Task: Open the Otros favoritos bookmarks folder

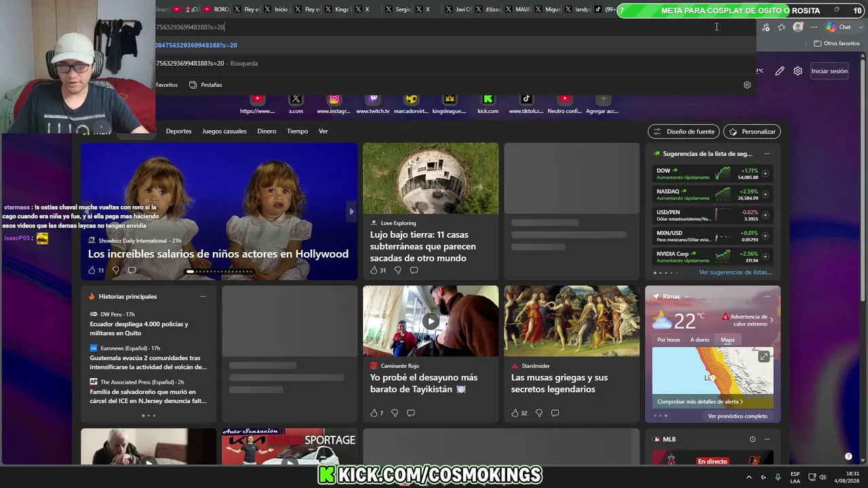Action: 837,43
